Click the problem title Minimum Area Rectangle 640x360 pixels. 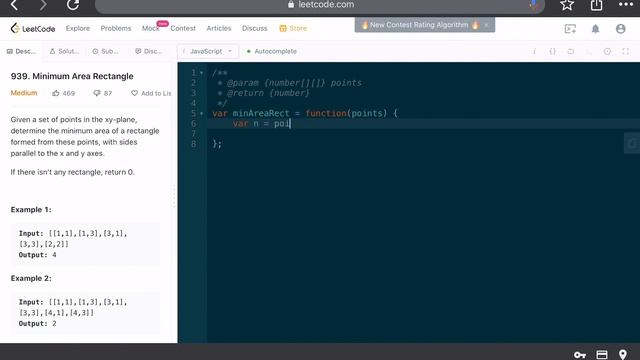pyautogui.click(x=72, y=76)
